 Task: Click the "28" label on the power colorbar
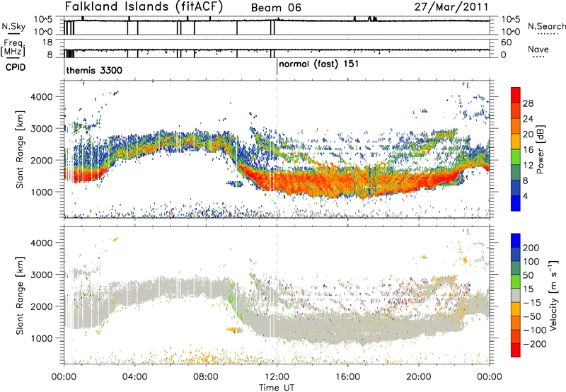pos(528,103)
